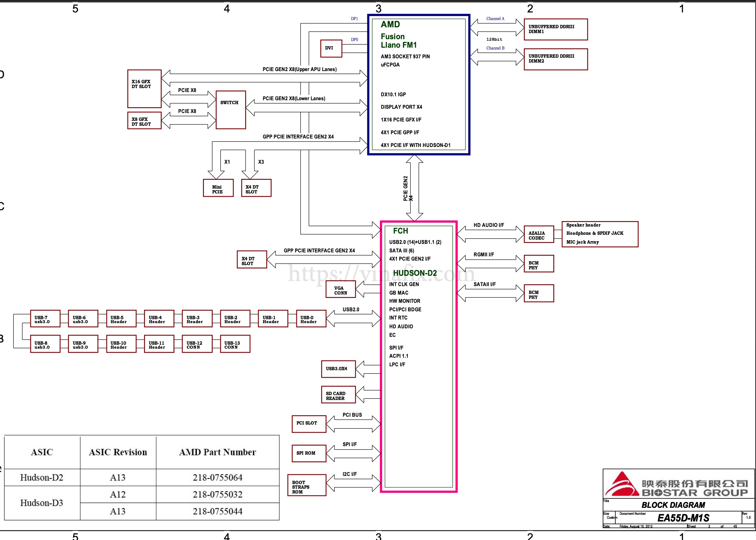Click the 'RGMII I/F' label
This screenshot has height=540, width=756.
(484, 255)
